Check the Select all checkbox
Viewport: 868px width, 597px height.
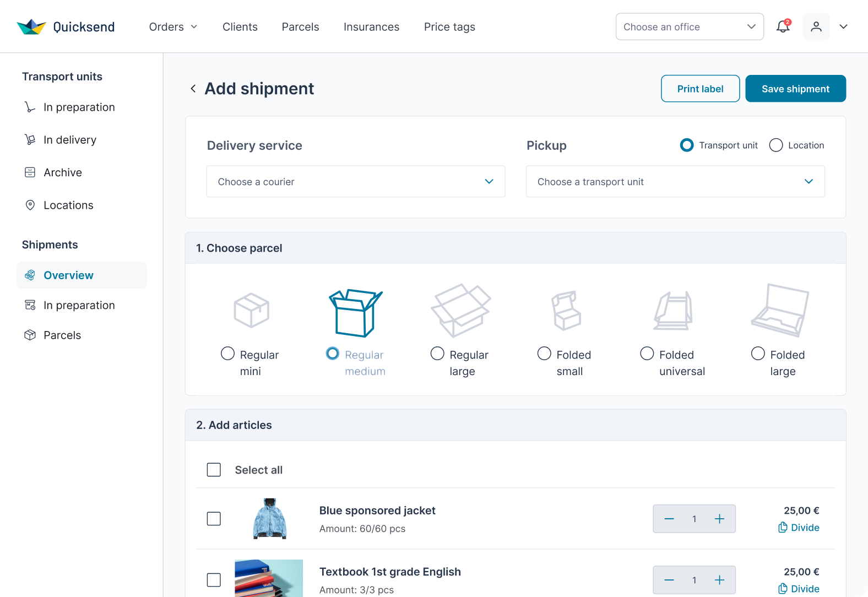214,470
